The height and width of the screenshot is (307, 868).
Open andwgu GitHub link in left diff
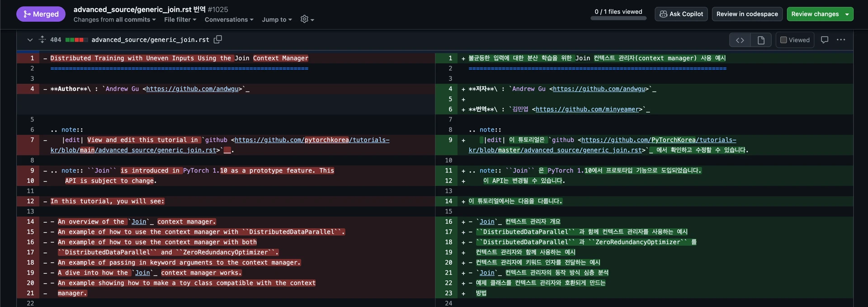[x=192, y=89]
